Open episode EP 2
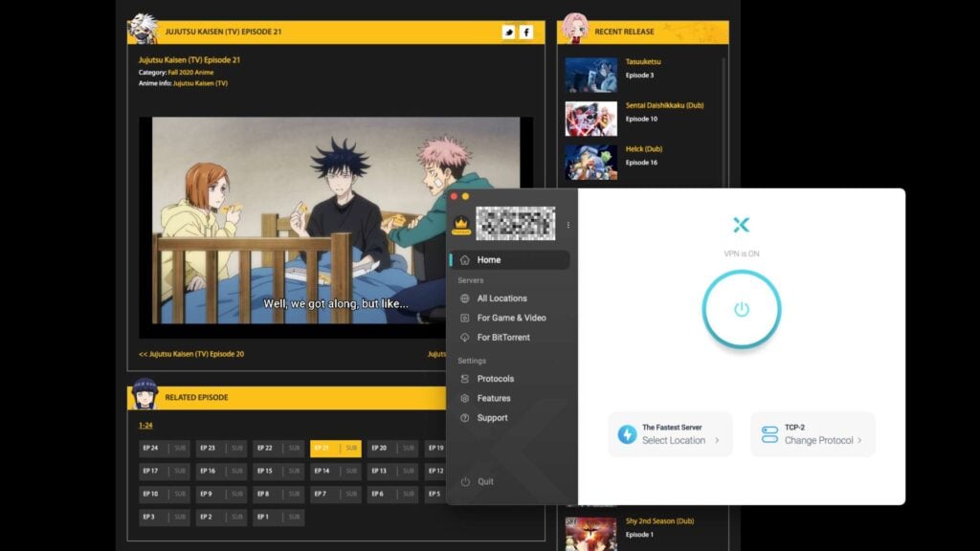Image resolution: width=980 pixels, height=551 pixels. pos(221,518)
